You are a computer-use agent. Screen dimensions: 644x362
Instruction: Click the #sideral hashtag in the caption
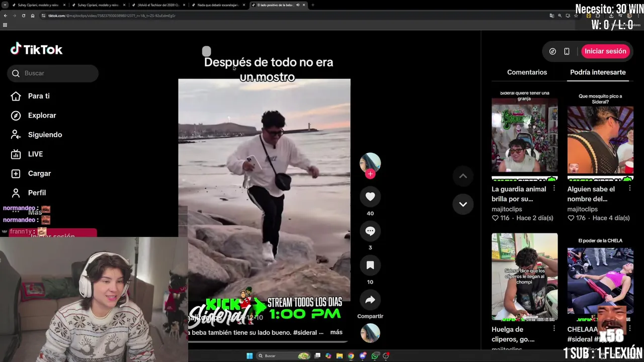(x=305, y=332)
